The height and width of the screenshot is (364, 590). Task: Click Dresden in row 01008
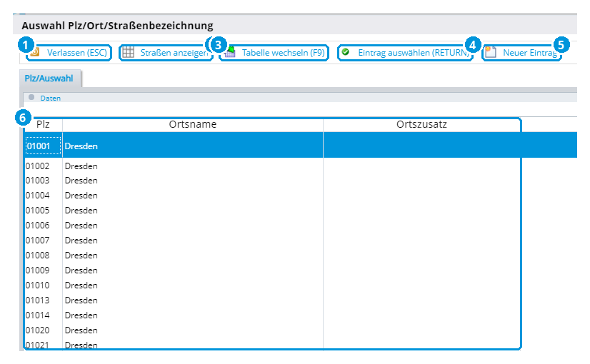tap(81, 256)
